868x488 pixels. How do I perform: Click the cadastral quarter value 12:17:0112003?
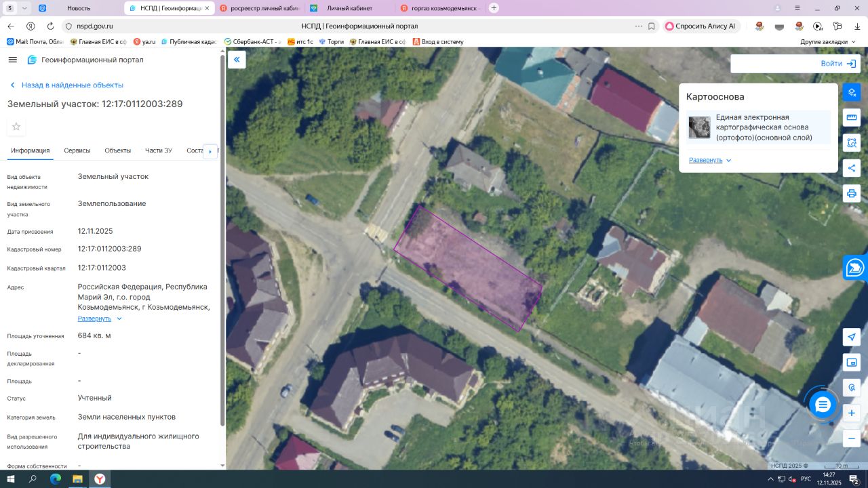(102, 268)
